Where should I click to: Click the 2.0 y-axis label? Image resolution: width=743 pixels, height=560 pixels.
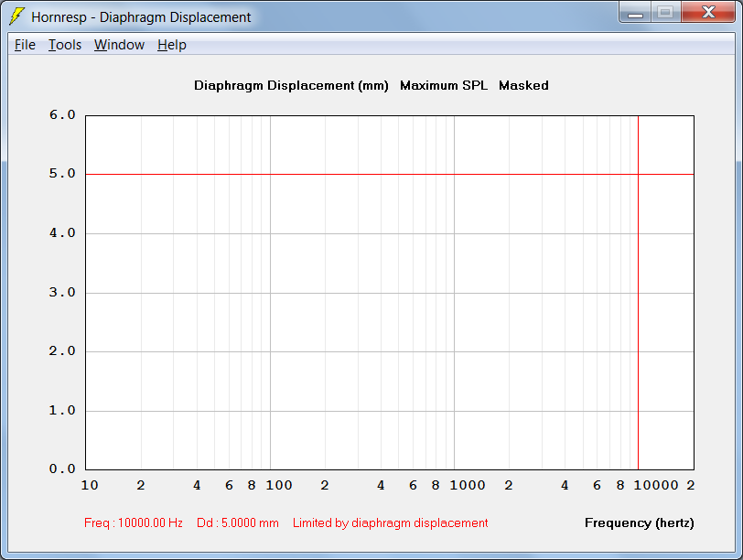(x=62, y=350)
